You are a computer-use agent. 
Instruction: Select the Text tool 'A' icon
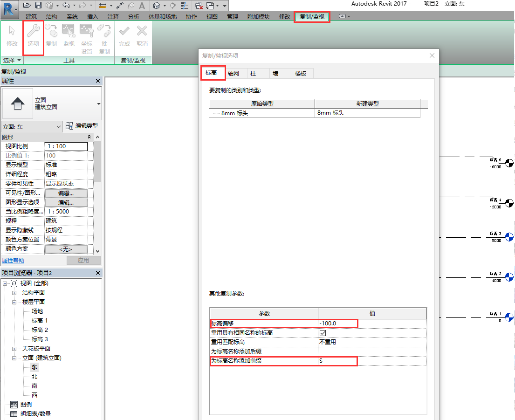coord(142,6)
